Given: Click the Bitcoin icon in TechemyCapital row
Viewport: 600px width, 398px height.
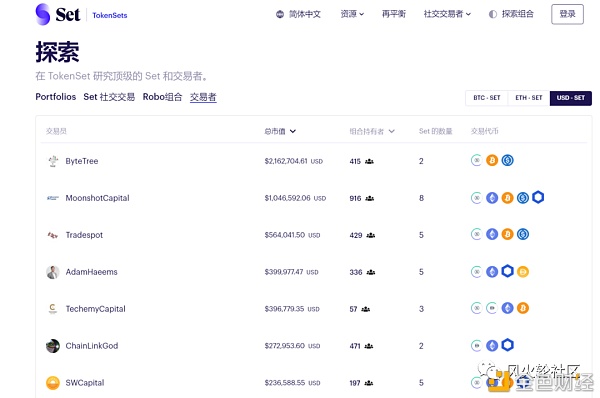Looking at the screenshot, I should pos(523,308).
